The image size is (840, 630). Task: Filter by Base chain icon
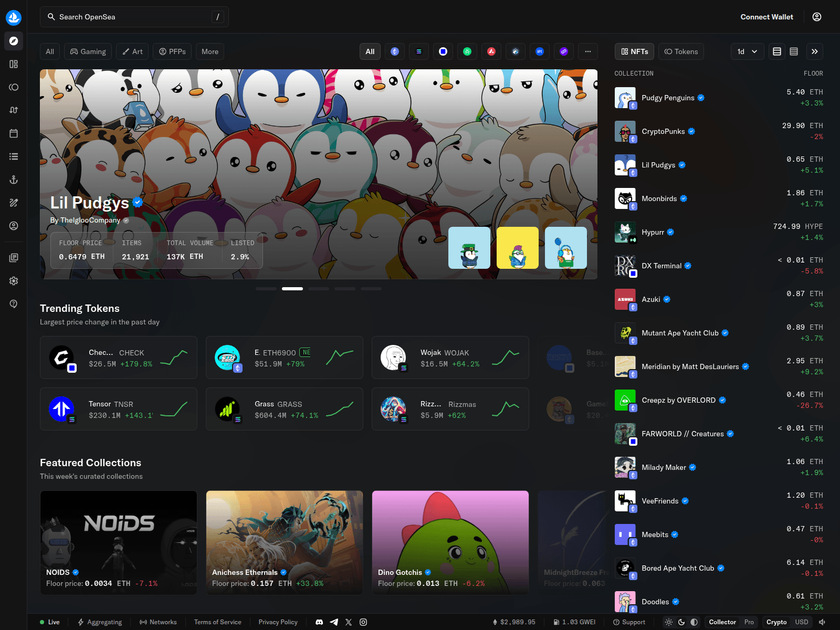tap(443, 51)
